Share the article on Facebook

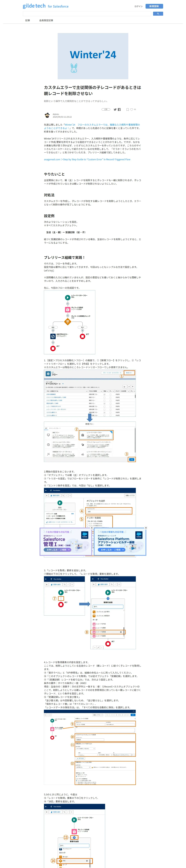119,110
